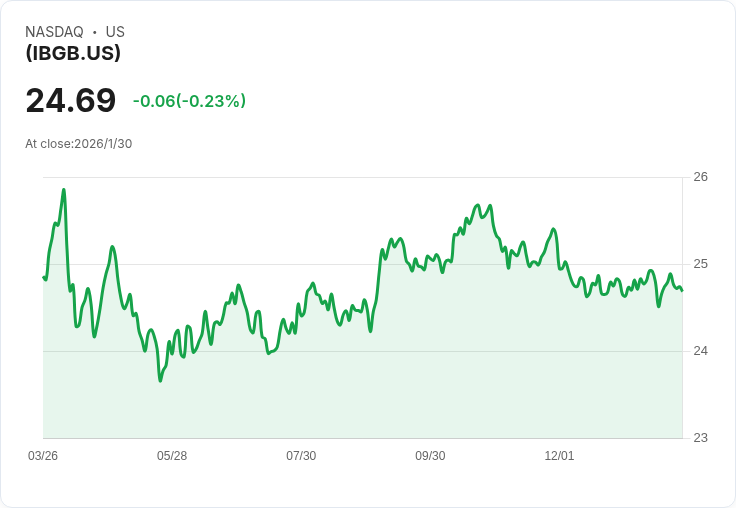
Task: Click the 26 y-axis label
Action: 700,177
